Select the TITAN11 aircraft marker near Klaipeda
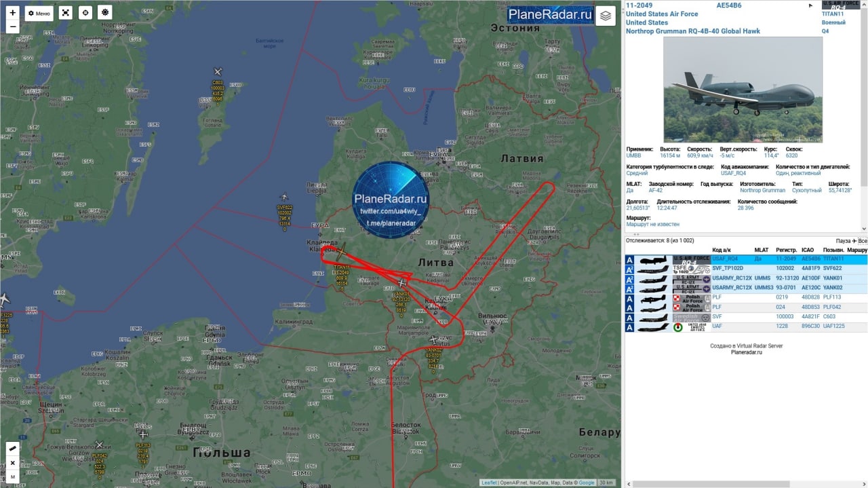Image resolution: width=868 pixels, height=488 pixels. click(x=340, y=252)
